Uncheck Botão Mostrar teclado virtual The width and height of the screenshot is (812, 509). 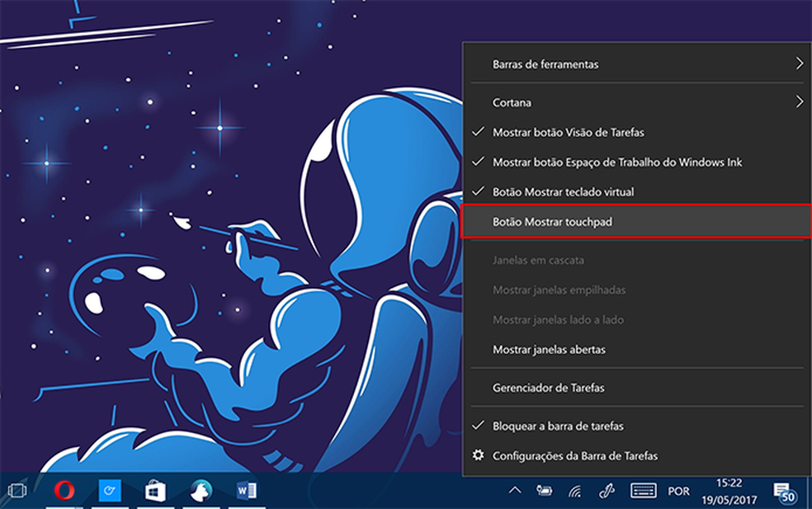[x=637, y=192]
